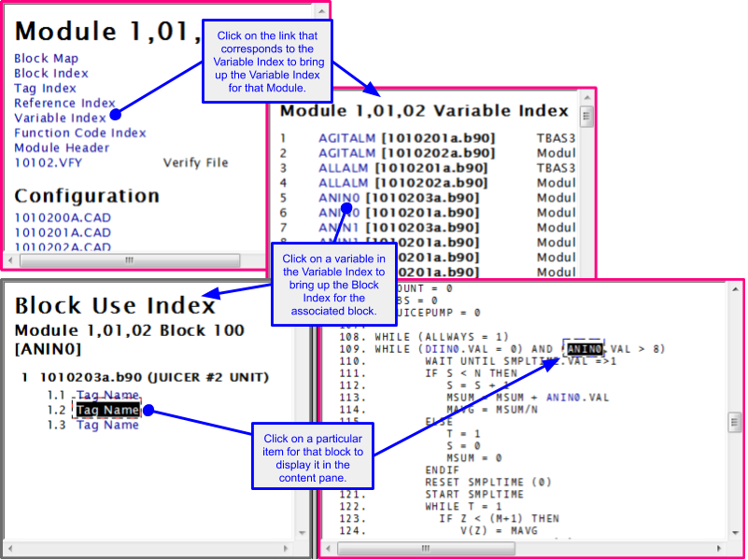The height and width of the screenshot is (560, 748).
Task: Select highlighted Tag Name item 1.2
Action: (106, 409)
